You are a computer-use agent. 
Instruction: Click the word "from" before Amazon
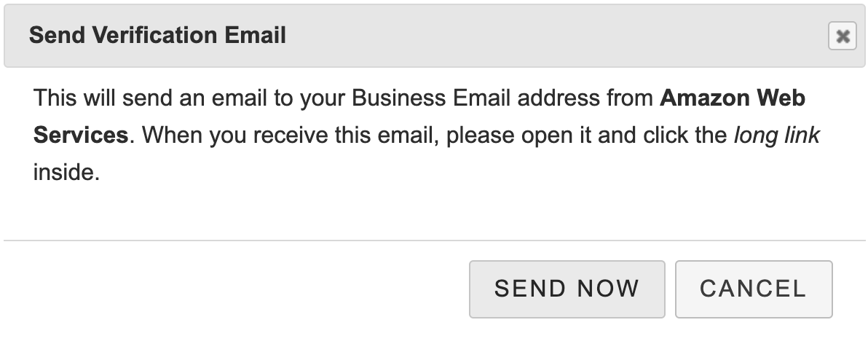(x=631, y=98)
